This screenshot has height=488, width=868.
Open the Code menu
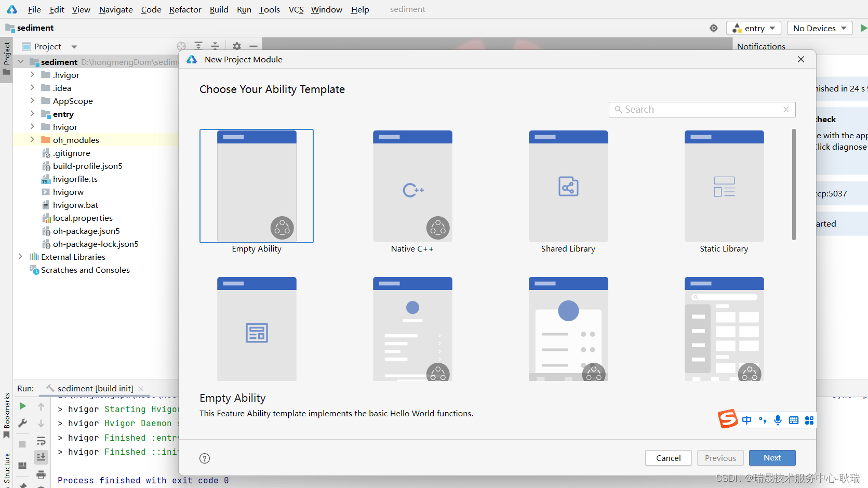coord(151,9)
